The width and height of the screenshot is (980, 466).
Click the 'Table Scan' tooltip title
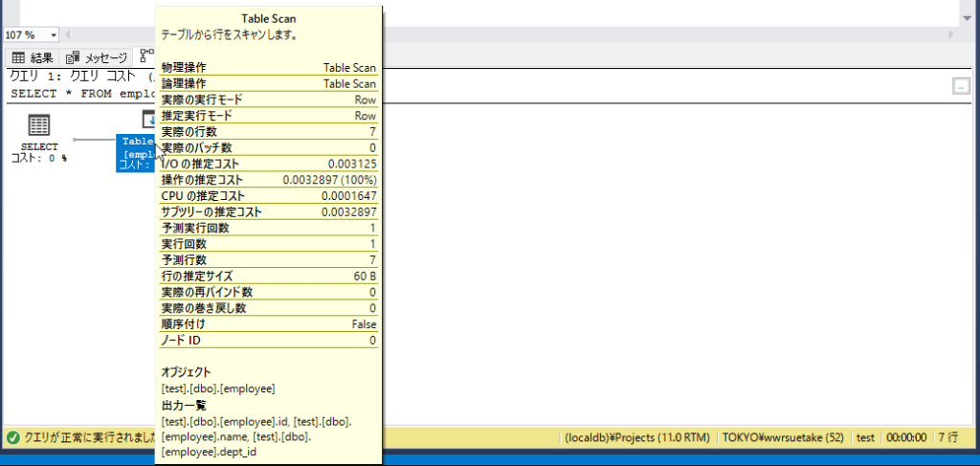tap(269, 19)
